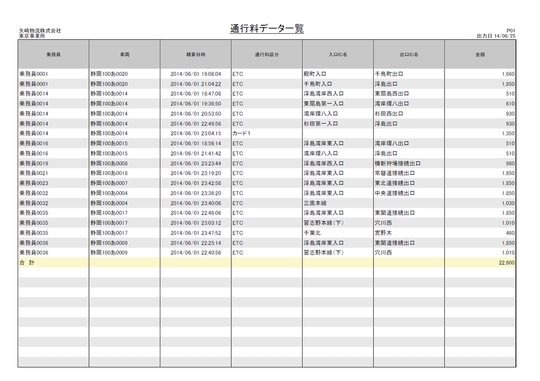Select the 22,600 total amount cell

click(507, 263)
